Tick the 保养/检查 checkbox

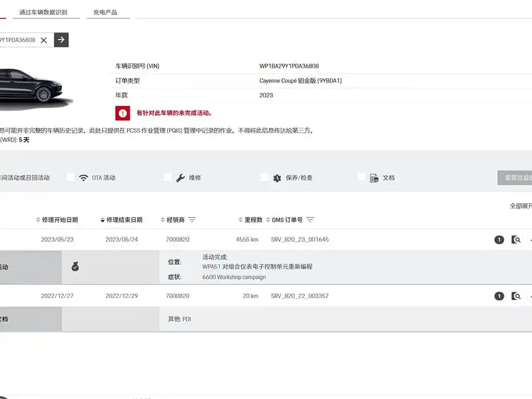[x=264, y=177]
